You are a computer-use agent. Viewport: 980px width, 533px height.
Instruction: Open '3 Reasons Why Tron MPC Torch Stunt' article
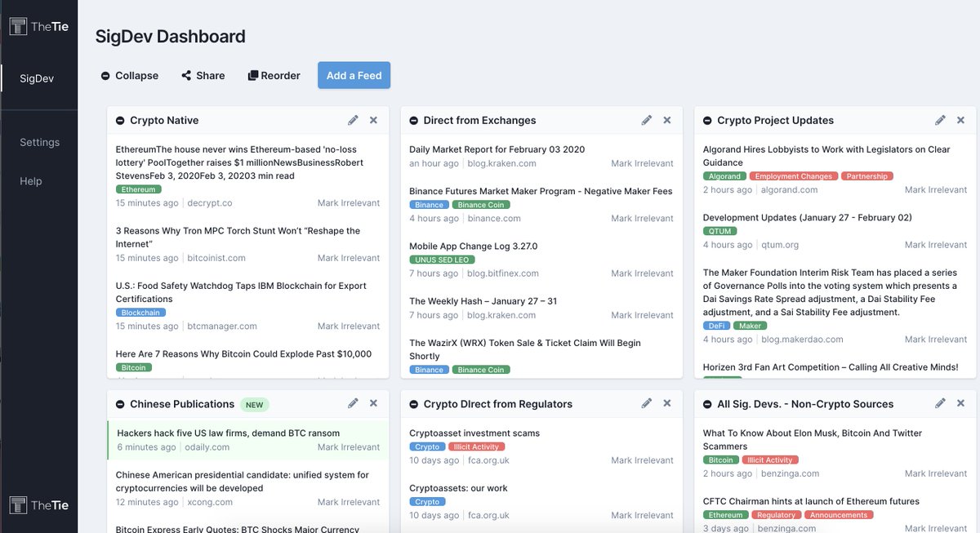pos(238,238)
